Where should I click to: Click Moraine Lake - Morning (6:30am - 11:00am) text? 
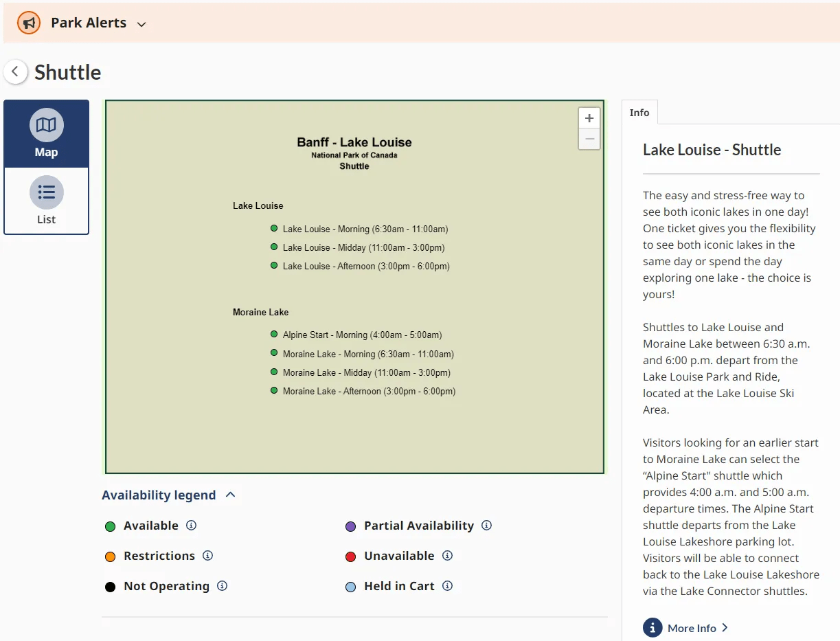[368, 354]
